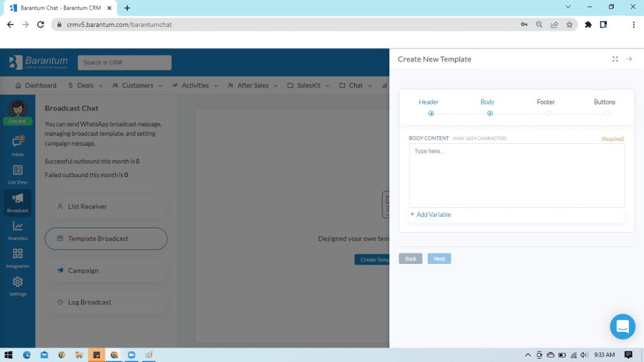The image size is (644, 362).
Task: Open the Intercom chat bubble
Action: pyautogui.click(x=623, y=327)
